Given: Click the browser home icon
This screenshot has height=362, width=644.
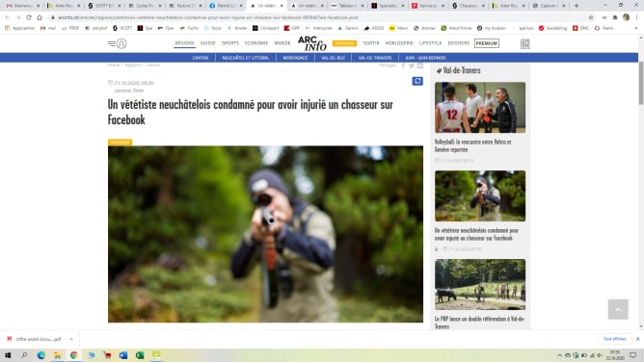Looking at the screenshot, I should (40, 17).
